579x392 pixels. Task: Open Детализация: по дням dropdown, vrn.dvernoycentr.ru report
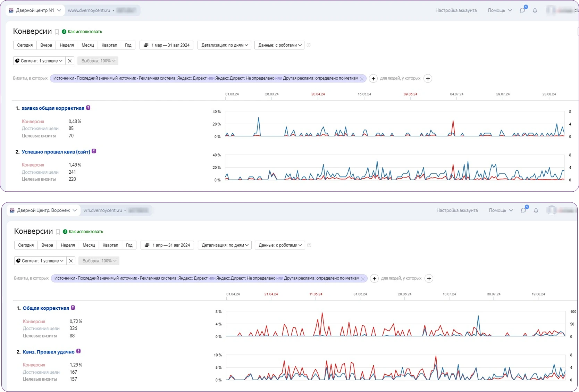pos(225,245)
